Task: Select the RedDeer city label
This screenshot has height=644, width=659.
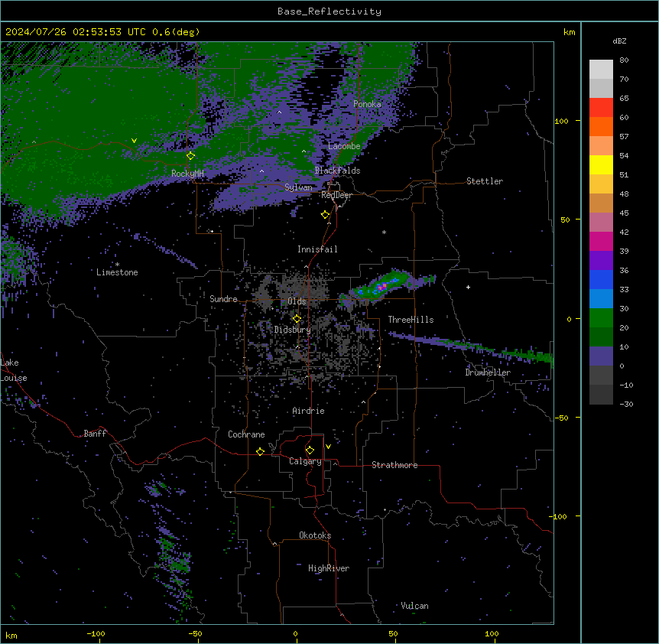Action: [x=336, y=195]
